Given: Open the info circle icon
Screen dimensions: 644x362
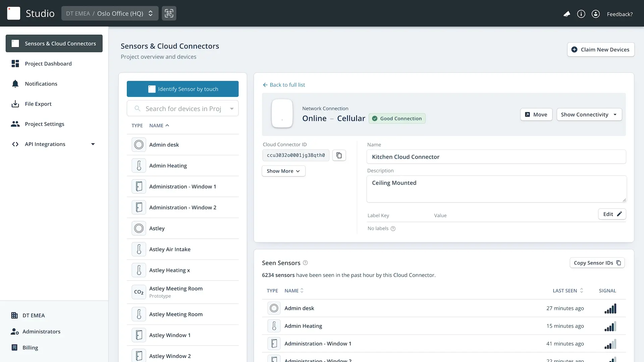Looking at the screenshot, I should pos(581,14).
